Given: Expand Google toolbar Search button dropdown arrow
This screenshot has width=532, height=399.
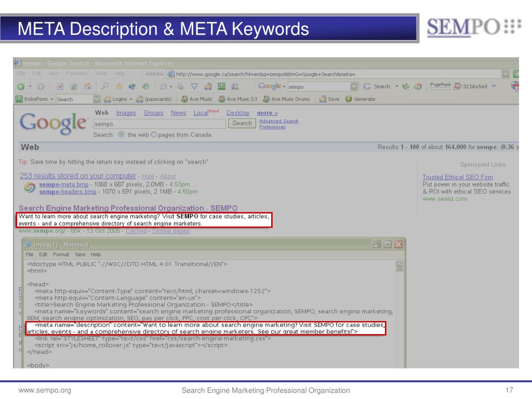Looking at the screenshot, I should tap(396, 87).
